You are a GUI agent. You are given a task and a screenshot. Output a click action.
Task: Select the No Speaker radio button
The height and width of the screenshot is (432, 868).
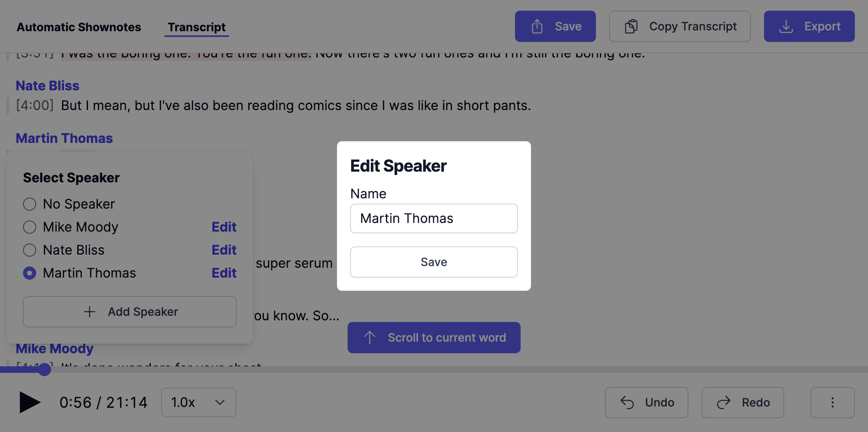coord(30,204)
